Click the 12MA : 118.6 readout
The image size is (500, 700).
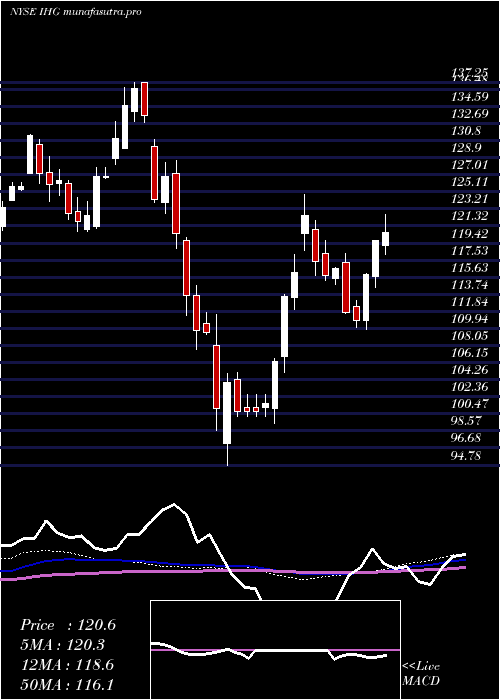point(67,665)
